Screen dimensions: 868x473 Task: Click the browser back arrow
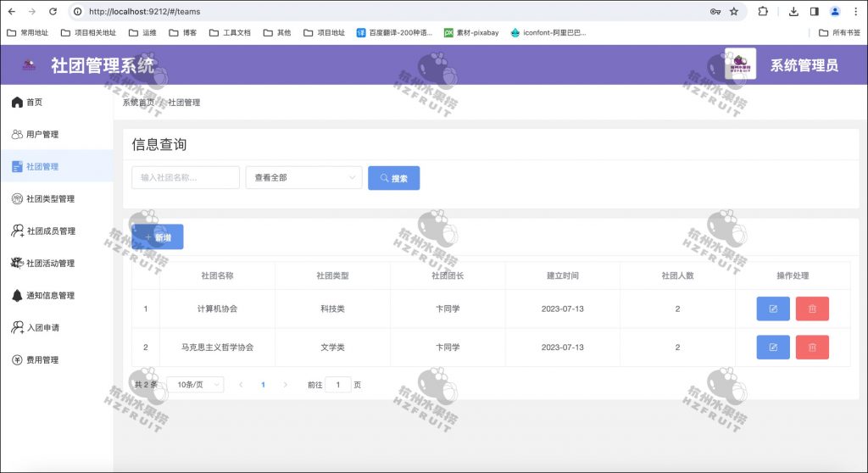12,11
